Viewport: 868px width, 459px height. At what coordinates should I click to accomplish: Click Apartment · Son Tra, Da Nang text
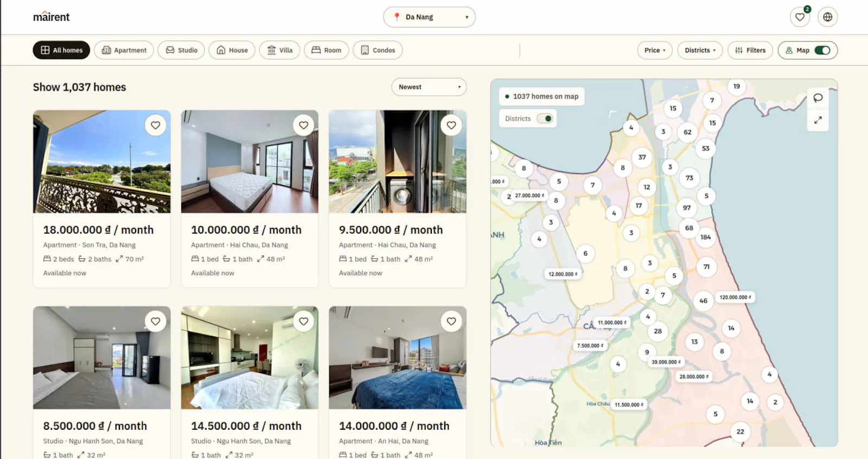[90, 245]
